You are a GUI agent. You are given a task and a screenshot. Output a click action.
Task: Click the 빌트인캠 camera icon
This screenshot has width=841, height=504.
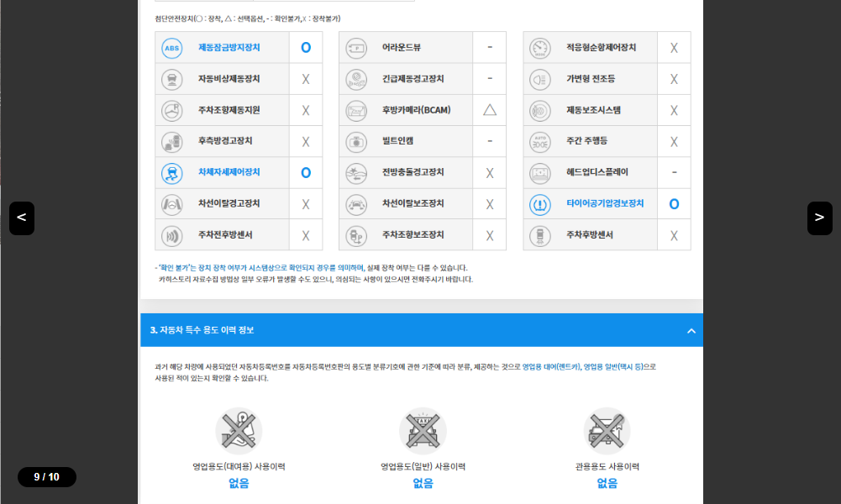tap(356, 142)
